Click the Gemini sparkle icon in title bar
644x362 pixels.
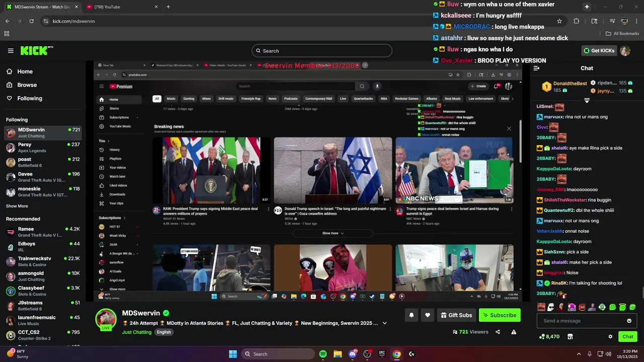[x=587, y=7]
